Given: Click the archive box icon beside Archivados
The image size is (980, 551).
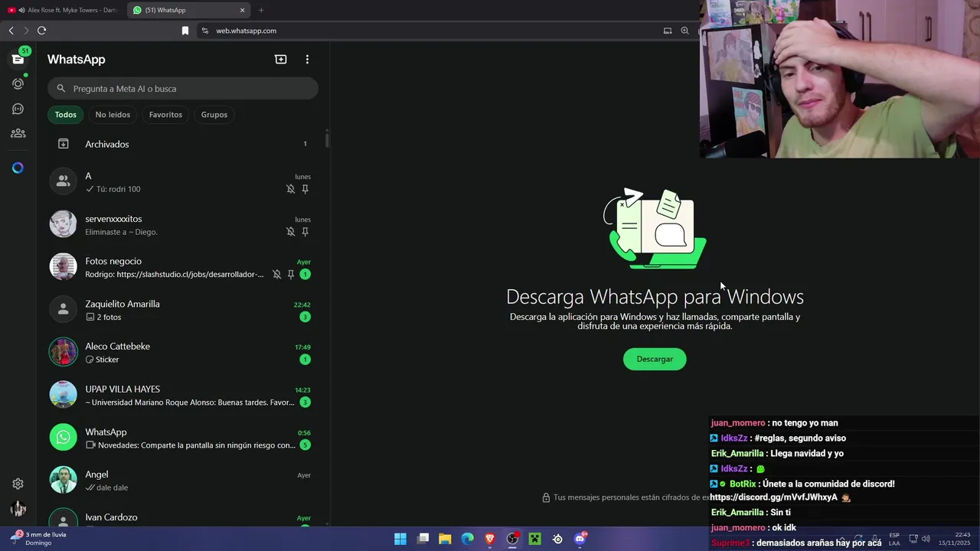Looking at the screenshot, I should (64, 144).
